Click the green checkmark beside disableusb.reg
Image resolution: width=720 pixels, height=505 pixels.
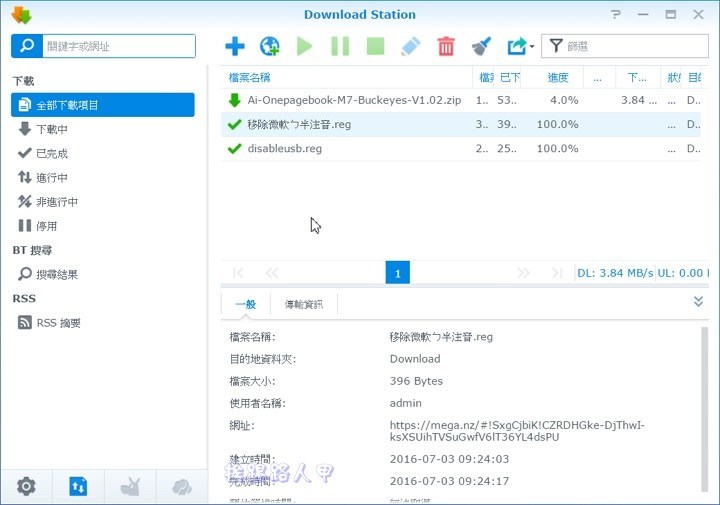(x=235, y=148)
